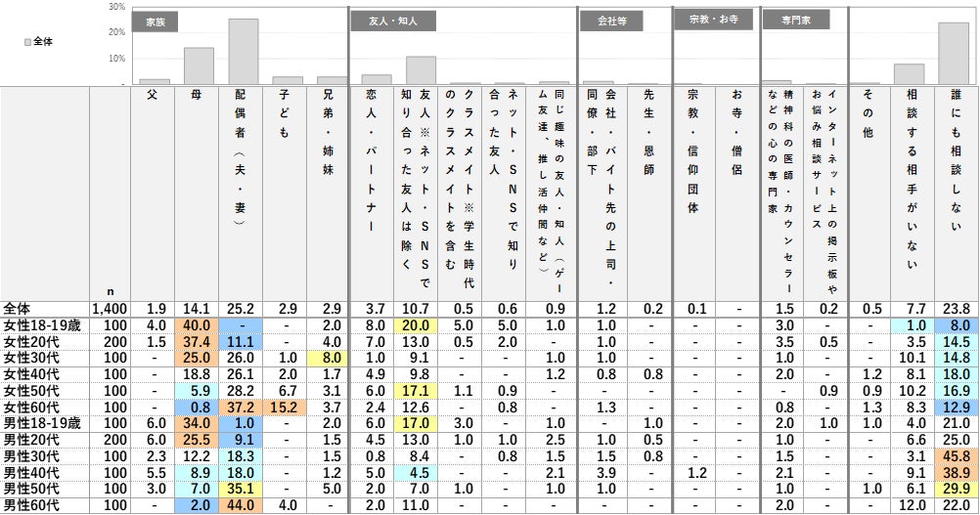Click the 28.2 cell in 女性50代 row

pos(241,391)
